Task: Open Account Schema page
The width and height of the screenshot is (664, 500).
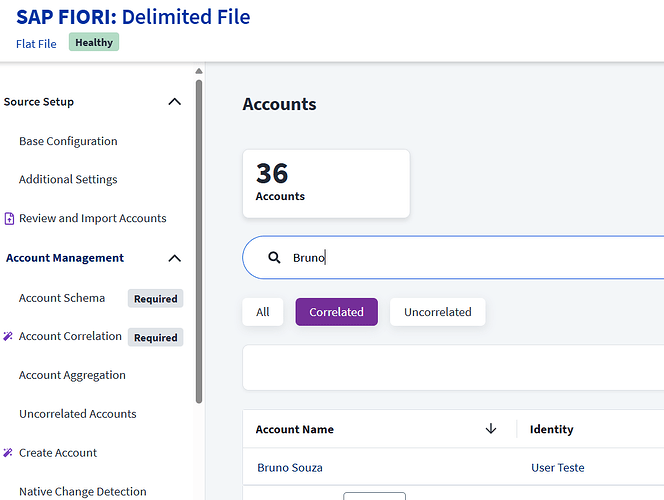Action: tap(62, 298)
